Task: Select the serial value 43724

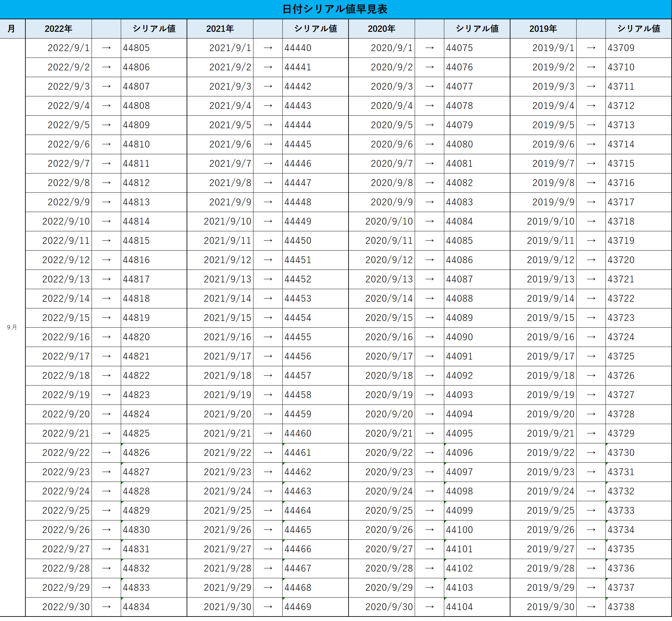Action: [639, 337]
